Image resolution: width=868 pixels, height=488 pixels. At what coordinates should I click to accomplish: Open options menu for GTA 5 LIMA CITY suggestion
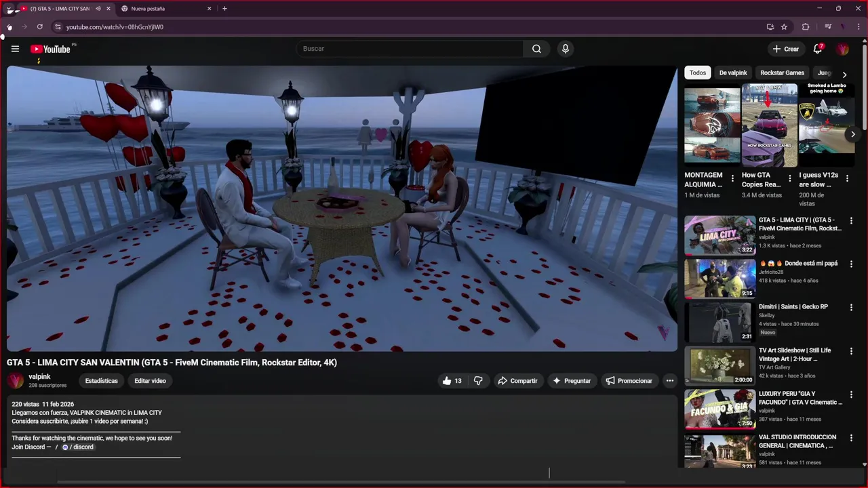pos(851,221)
